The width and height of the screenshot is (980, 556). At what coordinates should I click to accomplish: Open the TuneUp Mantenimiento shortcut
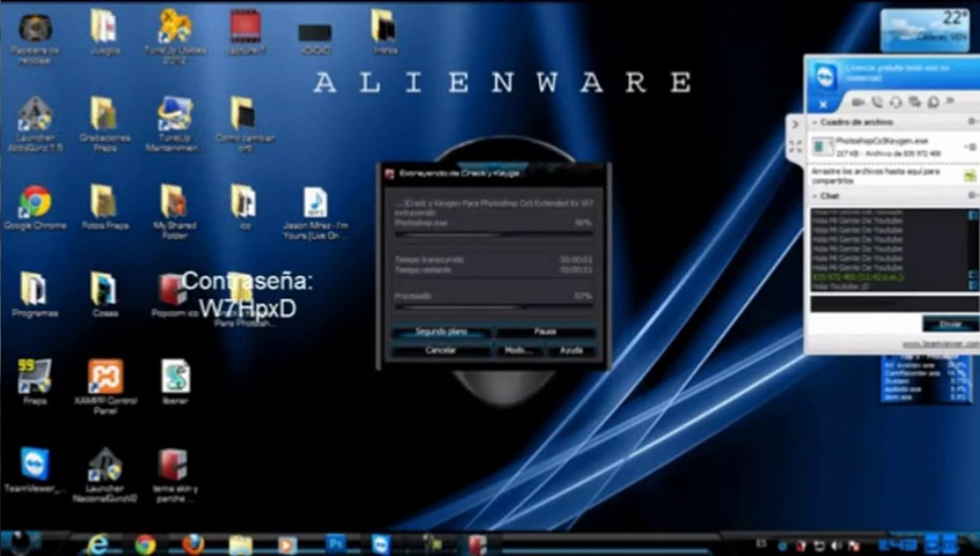point(175,124)
